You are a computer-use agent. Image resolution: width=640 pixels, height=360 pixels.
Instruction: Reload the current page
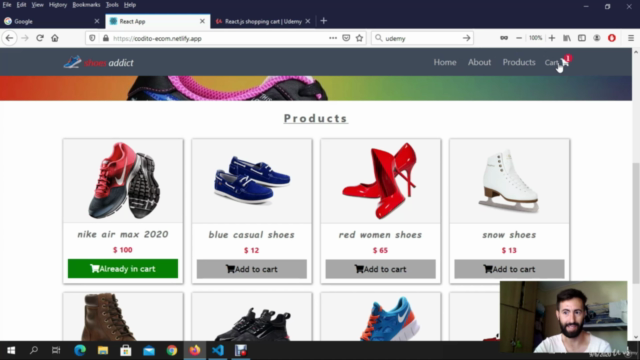pos(40,38)
